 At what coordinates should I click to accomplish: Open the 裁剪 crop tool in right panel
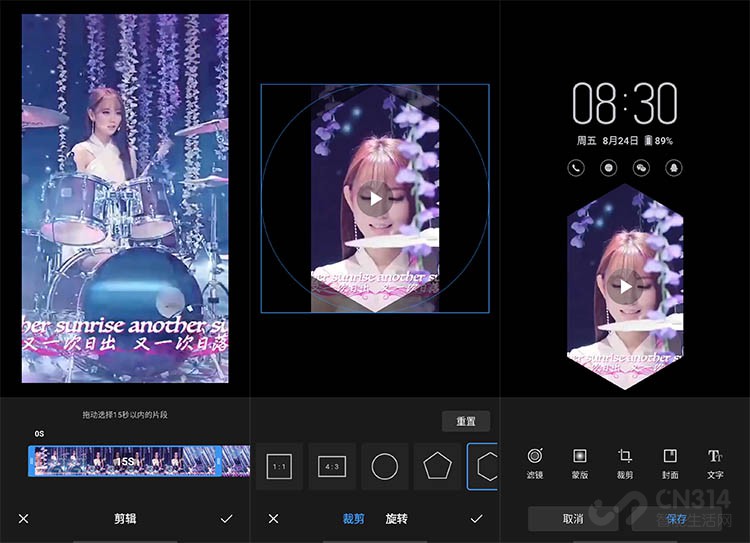(625, 464)
